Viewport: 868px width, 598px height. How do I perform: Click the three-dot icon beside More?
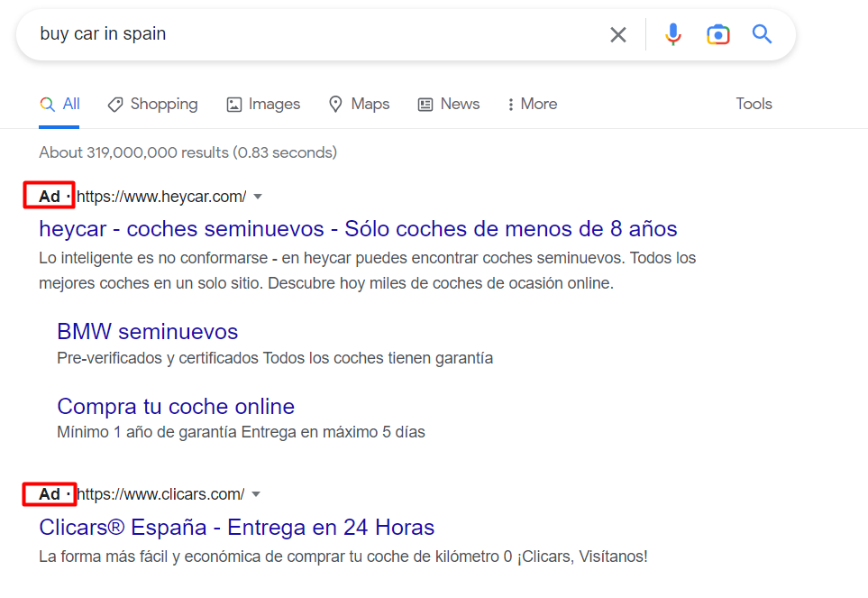(510, 104)
